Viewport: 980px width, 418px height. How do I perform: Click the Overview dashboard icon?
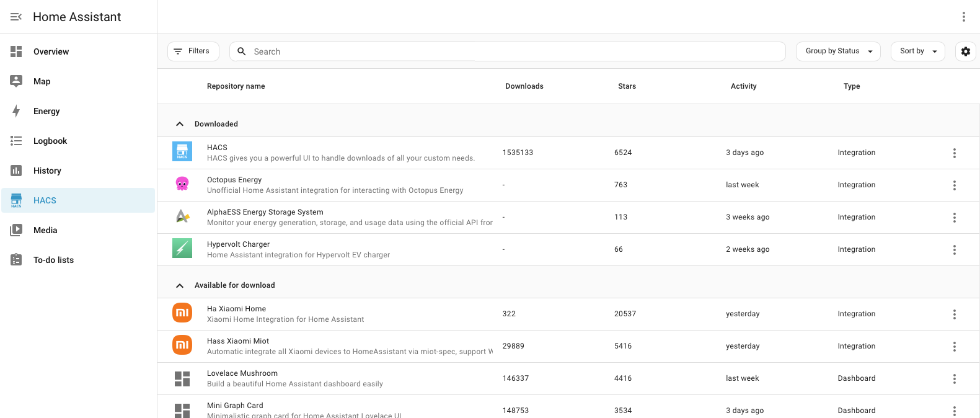pos(16,51)
